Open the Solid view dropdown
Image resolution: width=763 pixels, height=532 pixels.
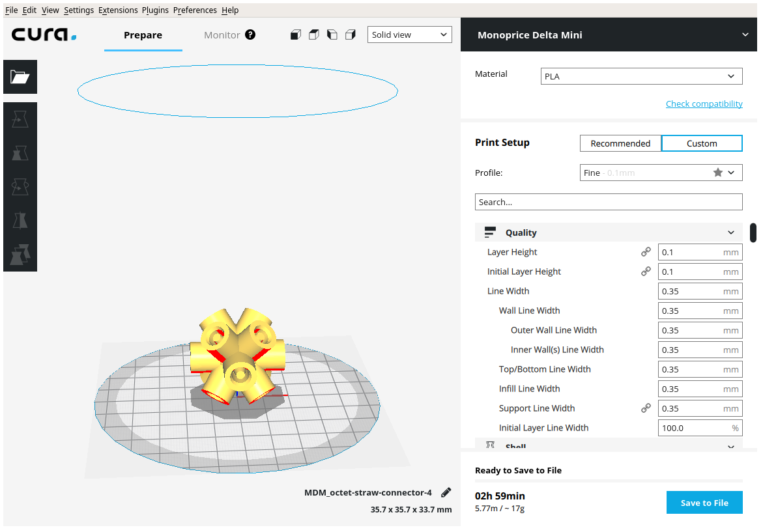pos(410,35)
